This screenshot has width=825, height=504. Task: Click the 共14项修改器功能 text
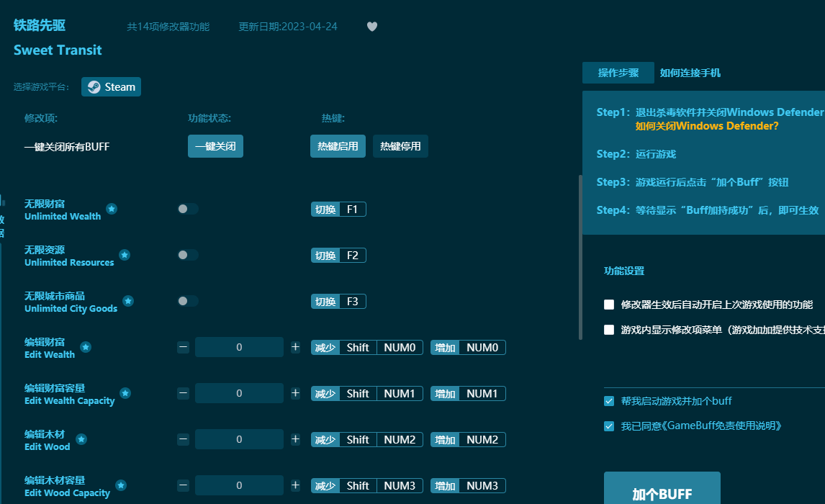tap(168, 27)
